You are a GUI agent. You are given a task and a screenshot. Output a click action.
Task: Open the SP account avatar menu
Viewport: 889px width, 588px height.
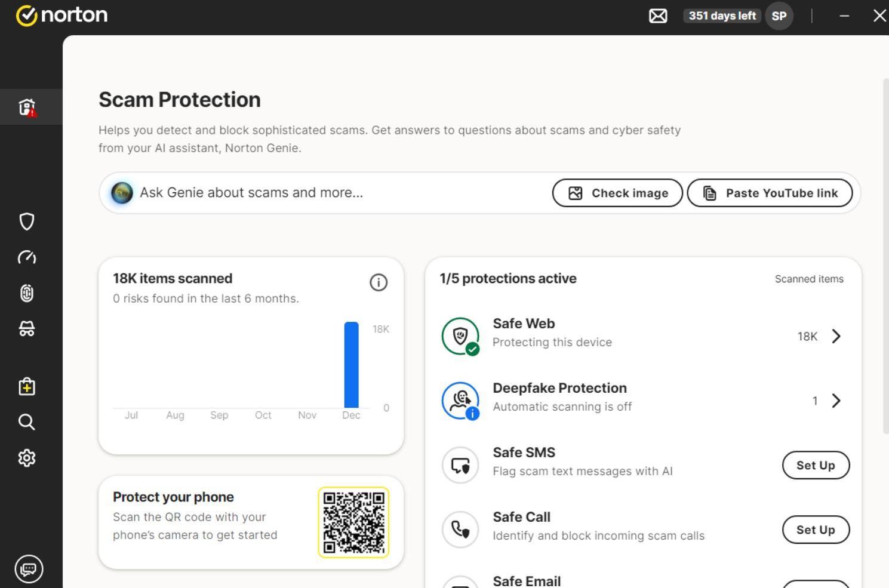pos(779,16)
